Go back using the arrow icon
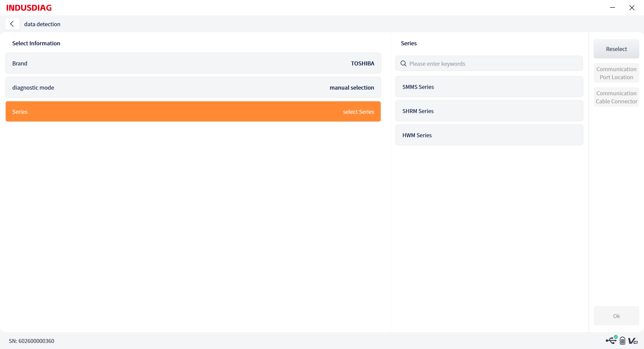 (12, 24)
